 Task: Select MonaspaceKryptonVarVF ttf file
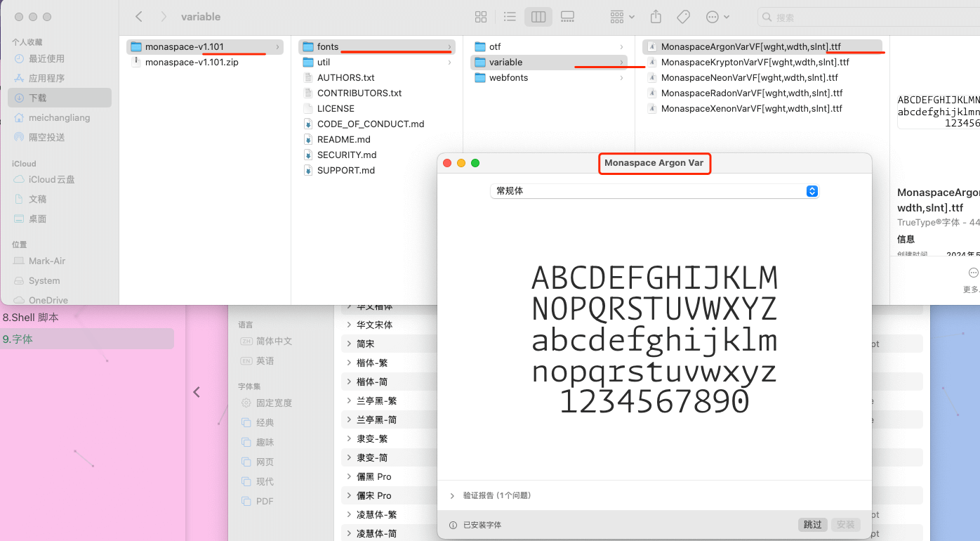pyautogui.click(x=762, y=62)
